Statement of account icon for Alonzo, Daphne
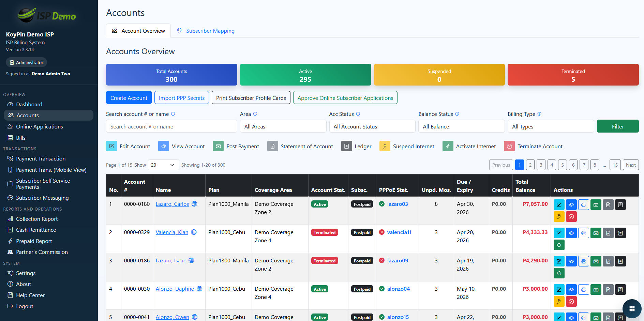The height and width of the screenshot is (321, 644). click(x=608, y=290)
